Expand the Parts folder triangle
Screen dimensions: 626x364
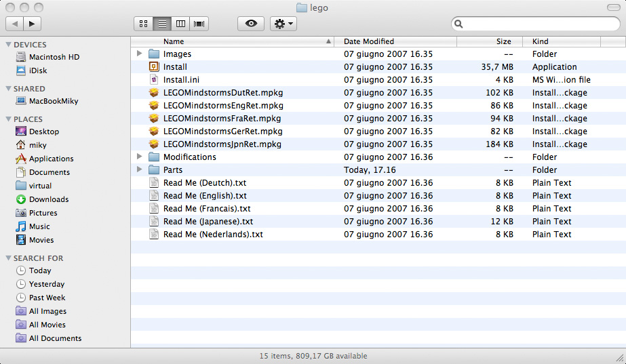point(139,170)
